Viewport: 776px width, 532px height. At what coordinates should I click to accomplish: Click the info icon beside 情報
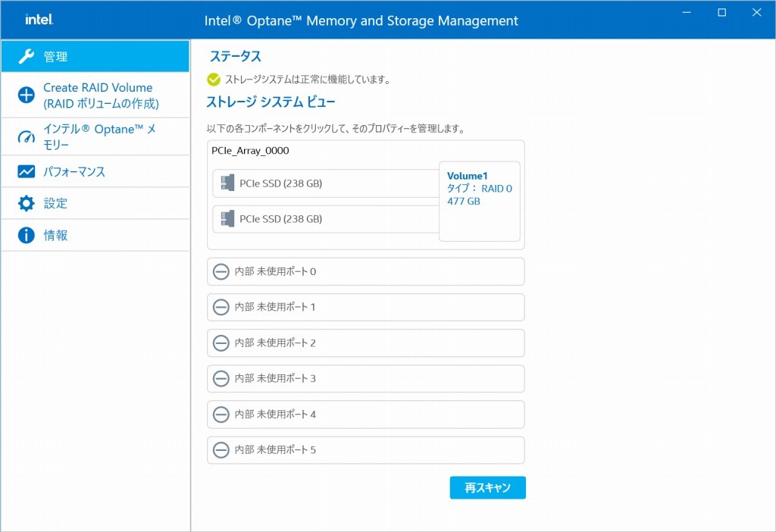(x=27, y=235)
